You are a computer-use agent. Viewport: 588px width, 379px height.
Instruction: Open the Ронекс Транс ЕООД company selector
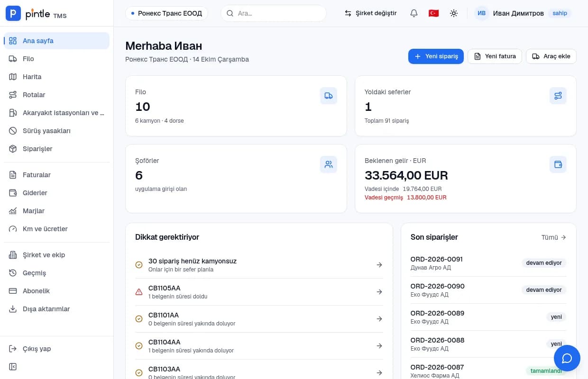pyautogui.click(x=167, y=13)
